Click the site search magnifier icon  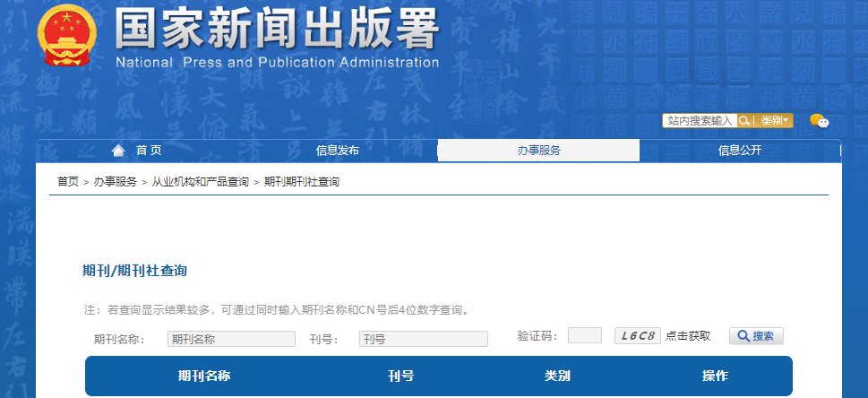(745, 120)
